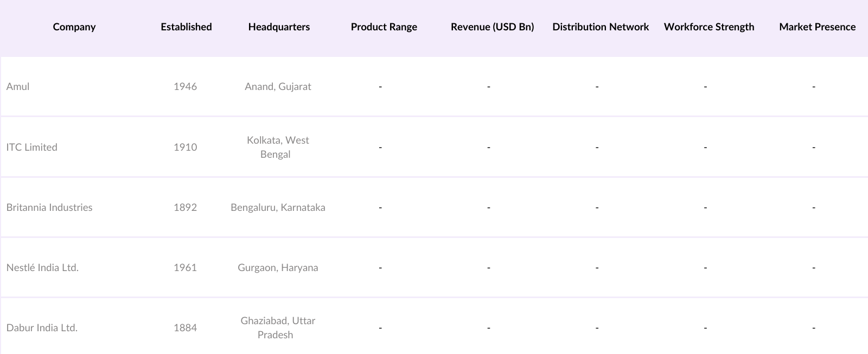868x354 pixels.
Task: Click the Britannia Industries cell
Action: click(49, 208)
